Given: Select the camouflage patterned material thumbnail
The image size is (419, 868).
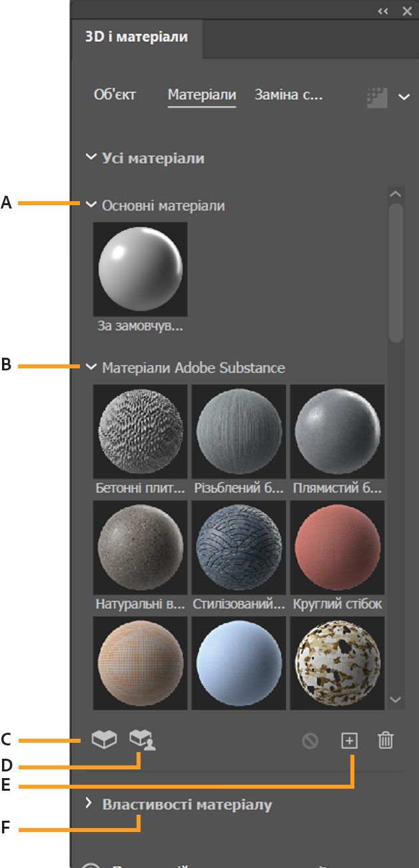Looking at the screenshot, I should click(x=337, y=663).
